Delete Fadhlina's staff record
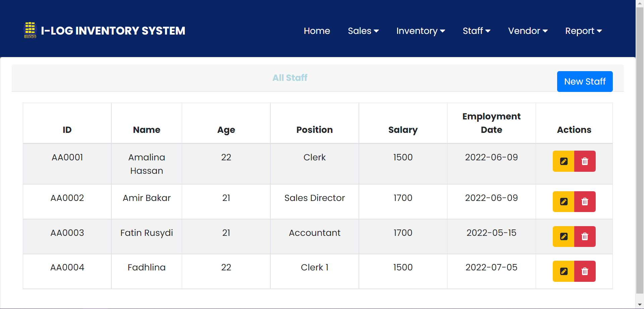Image resolution: width=644 pixels, height=309 pixels. point(585,271)
